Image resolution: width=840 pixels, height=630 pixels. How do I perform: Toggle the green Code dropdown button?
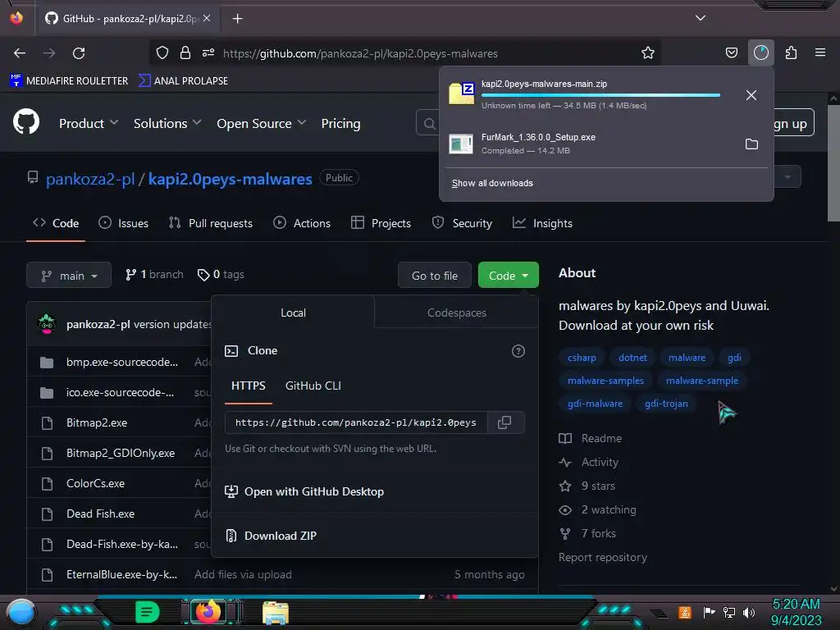click(x=508, y=275)
